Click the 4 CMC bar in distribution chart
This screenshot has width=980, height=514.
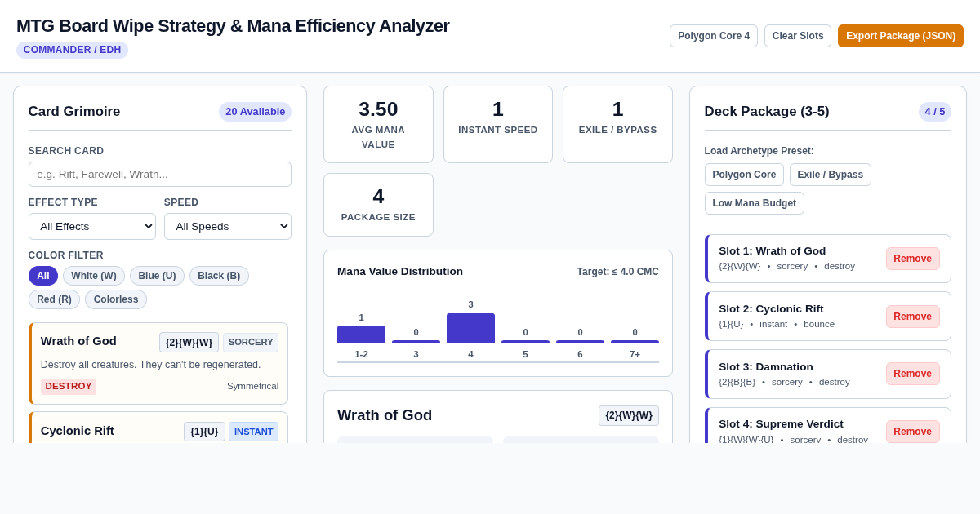470,328
